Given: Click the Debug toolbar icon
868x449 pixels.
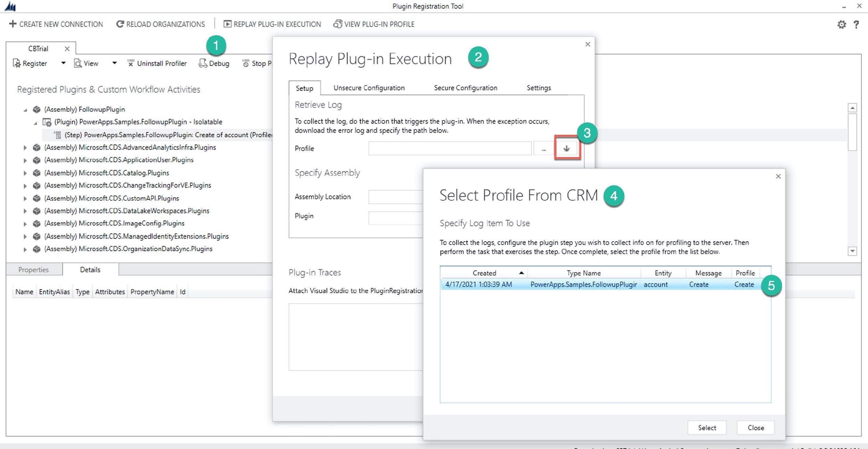Looking at the screenshot, I should coord(203,63).
